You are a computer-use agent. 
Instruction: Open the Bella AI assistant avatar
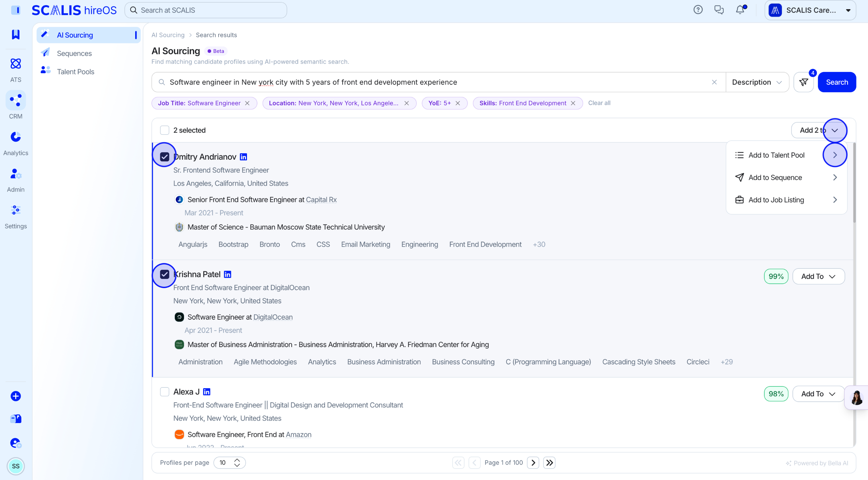(x=856, y=398)
